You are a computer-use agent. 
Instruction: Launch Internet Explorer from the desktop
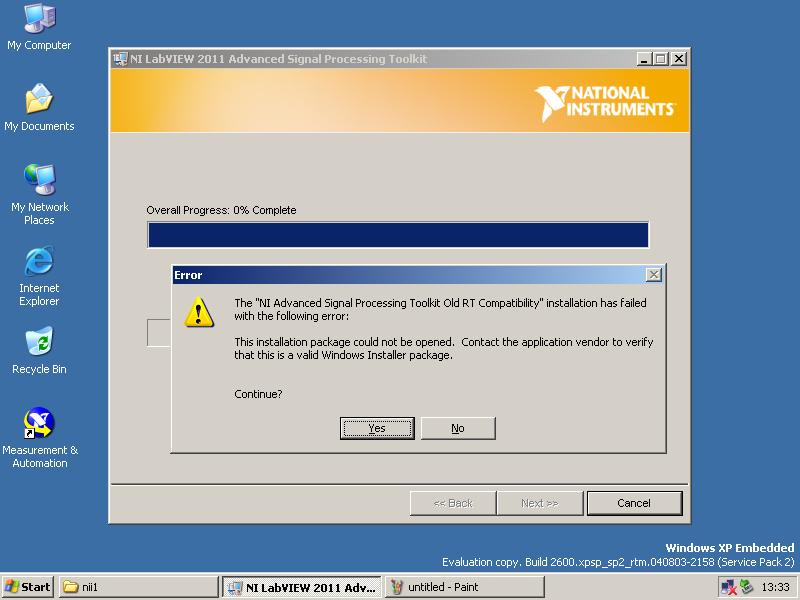click(x=38, y=270)
